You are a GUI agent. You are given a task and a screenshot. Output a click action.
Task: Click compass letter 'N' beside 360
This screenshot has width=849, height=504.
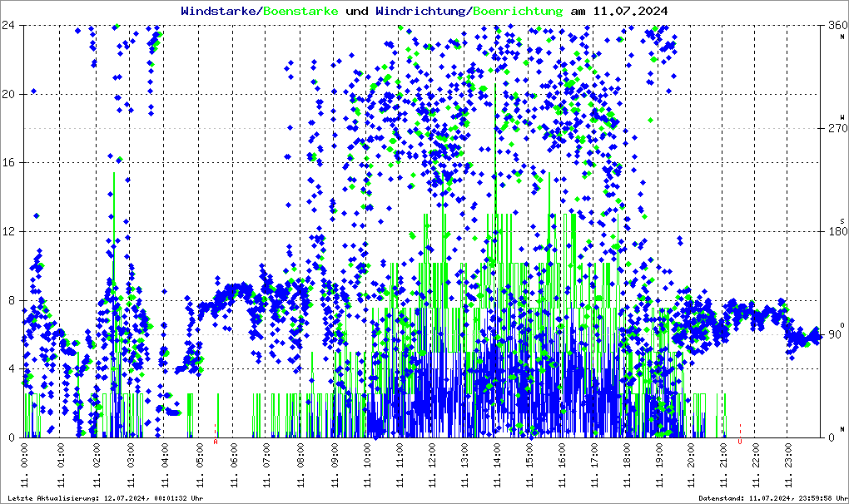pos(842,37)
